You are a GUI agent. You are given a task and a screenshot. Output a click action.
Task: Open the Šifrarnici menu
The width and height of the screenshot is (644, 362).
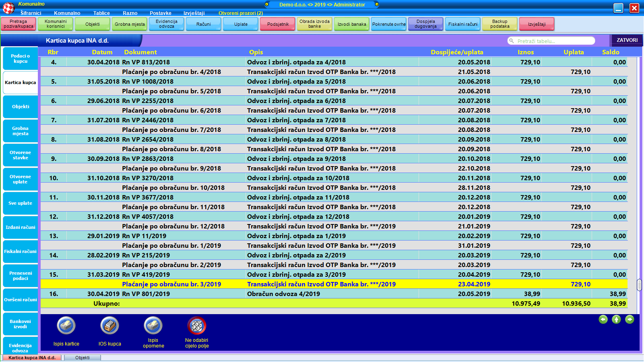point(31,13)
